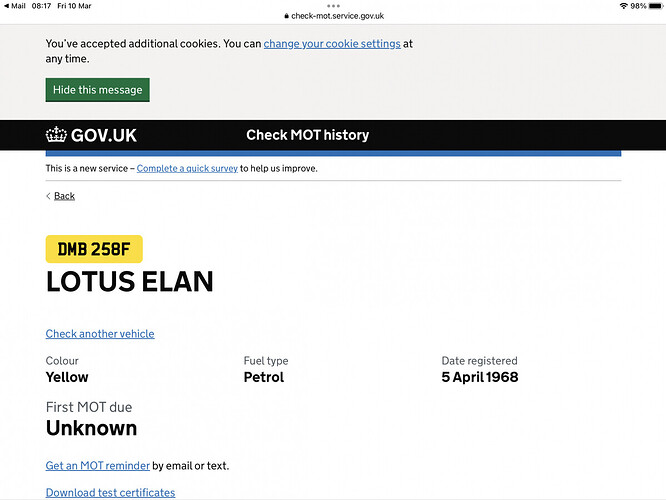Click the GOV.UK home text link

pyautogui.click(x=104, y=135)
